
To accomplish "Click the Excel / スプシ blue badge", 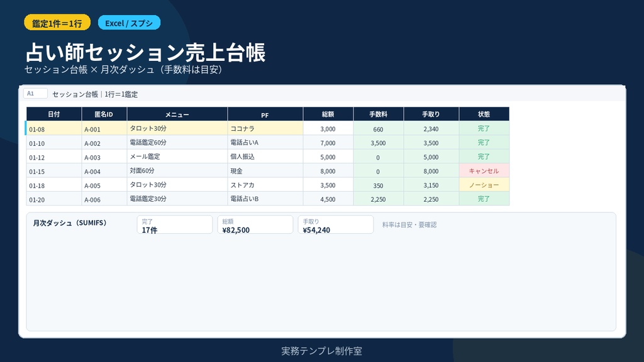I will 129,23.
